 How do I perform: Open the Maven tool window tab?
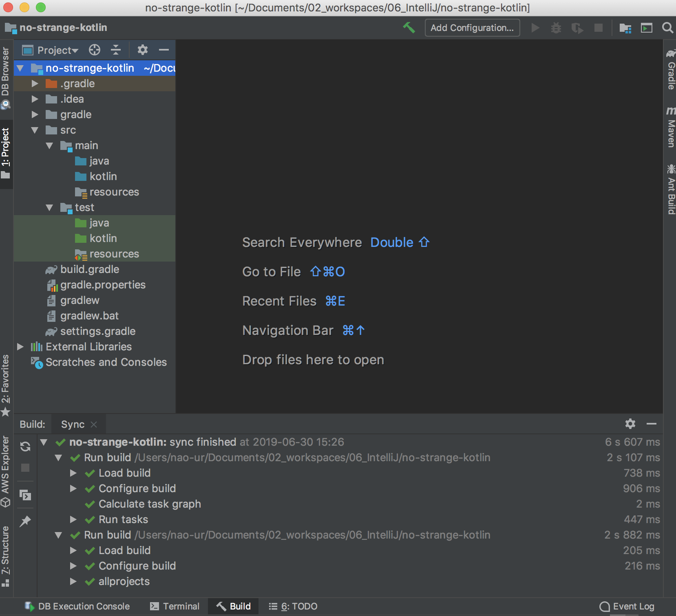[x=671, y=127]
